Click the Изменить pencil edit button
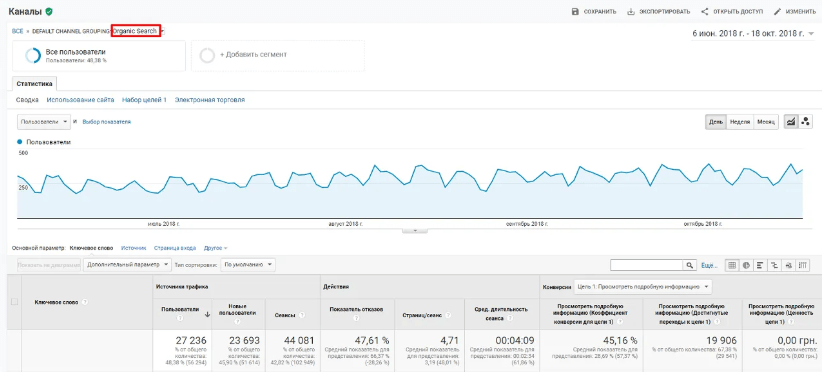 (x=794, y=12)
